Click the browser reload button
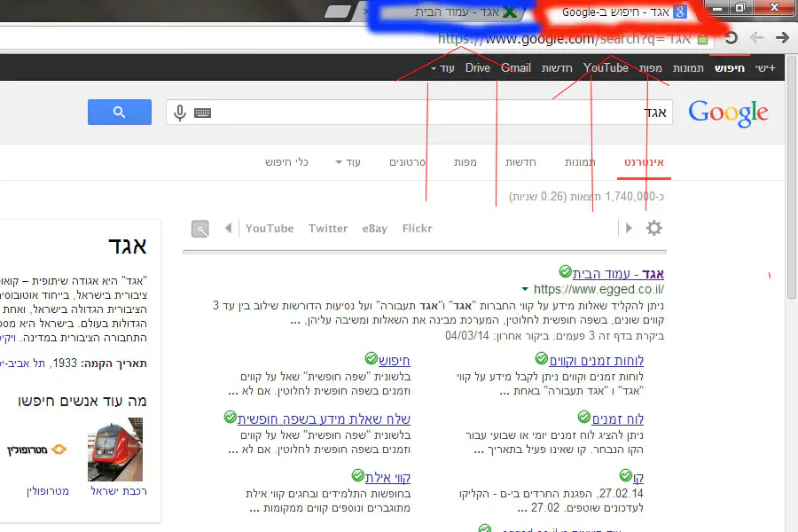 [731, 38]
